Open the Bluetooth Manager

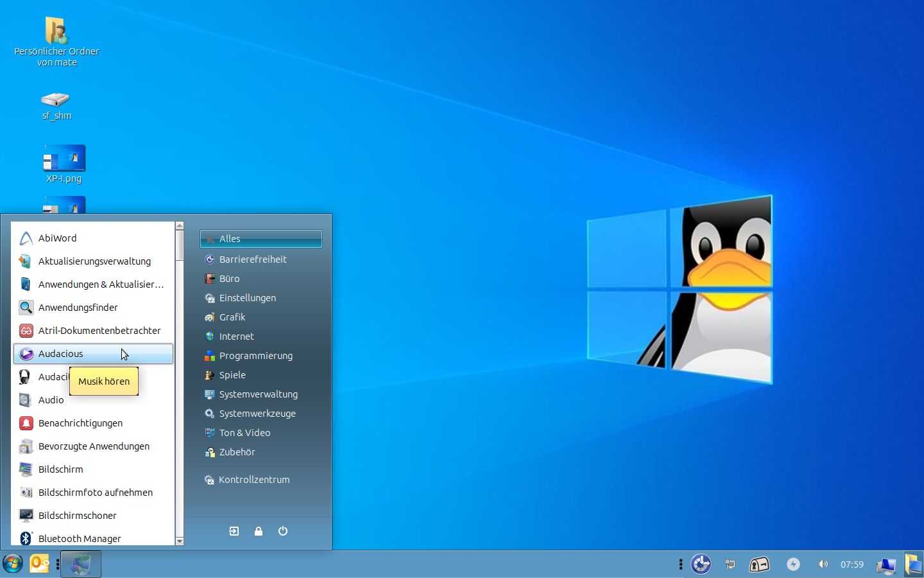pyautogui.click(x=79, y=538)
